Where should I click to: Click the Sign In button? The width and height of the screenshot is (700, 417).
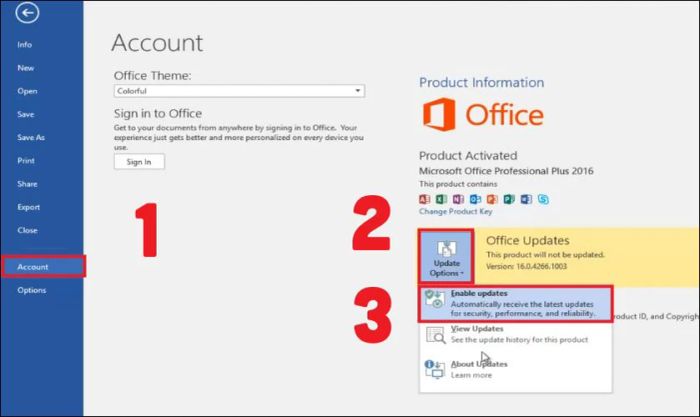click(x=139, y=162)
